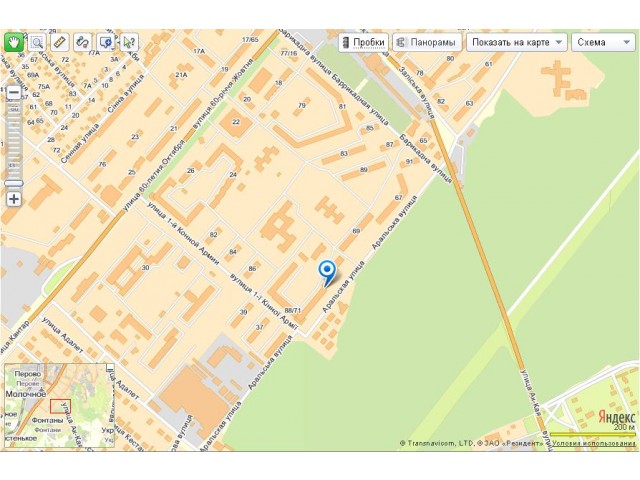Screen dimensions: 640x480
Task: Zoom out with the minus button
Action: pyautogui.click(x=14, y=93)
